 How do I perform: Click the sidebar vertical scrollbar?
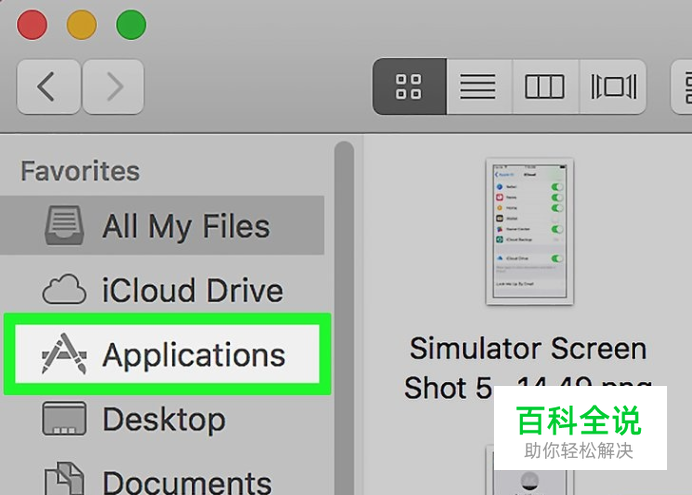point(344,318)
